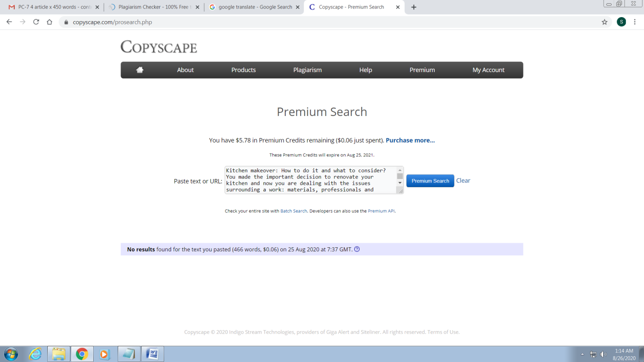Click the Chrome profile avatar S
Viewport: 644px width, 362px height.
621,22
